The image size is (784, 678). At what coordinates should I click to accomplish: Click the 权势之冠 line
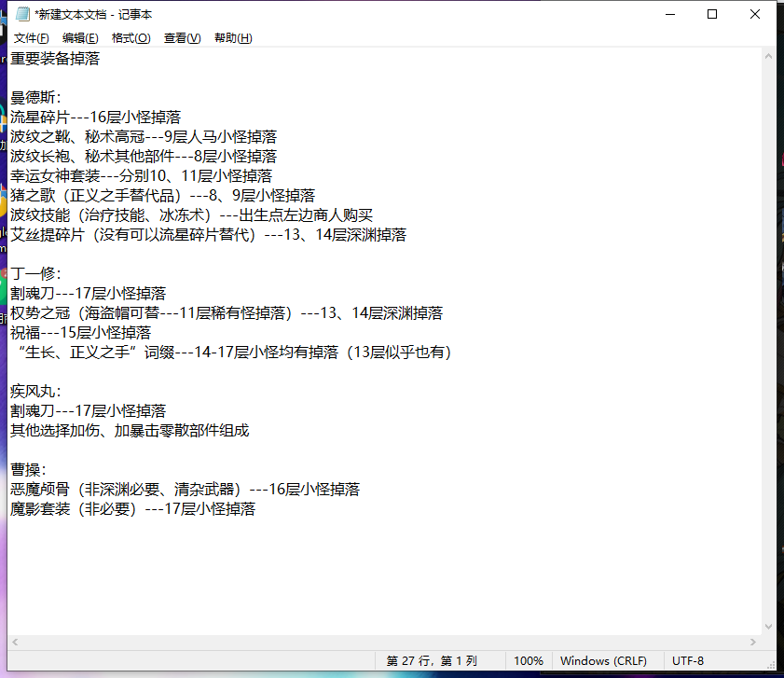(x=227, y=312)
